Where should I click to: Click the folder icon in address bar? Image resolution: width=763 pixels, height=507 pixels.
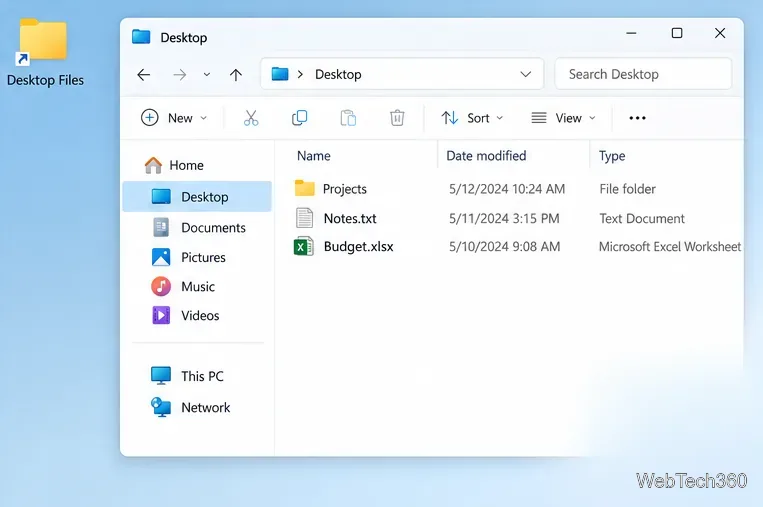point(280,74)
